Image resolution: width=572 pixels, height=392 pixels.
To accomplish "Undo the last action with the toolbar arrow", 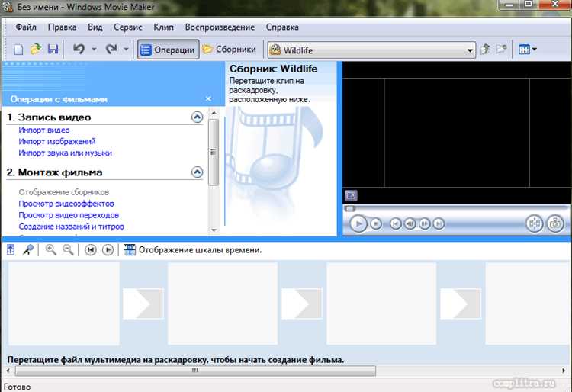I will click(x=79, y=49).
